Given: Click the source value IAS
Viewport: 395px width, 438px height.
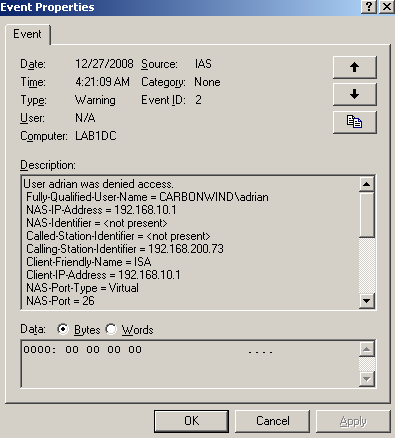Looking at the screenshot, I should click(x=203, y=64).
